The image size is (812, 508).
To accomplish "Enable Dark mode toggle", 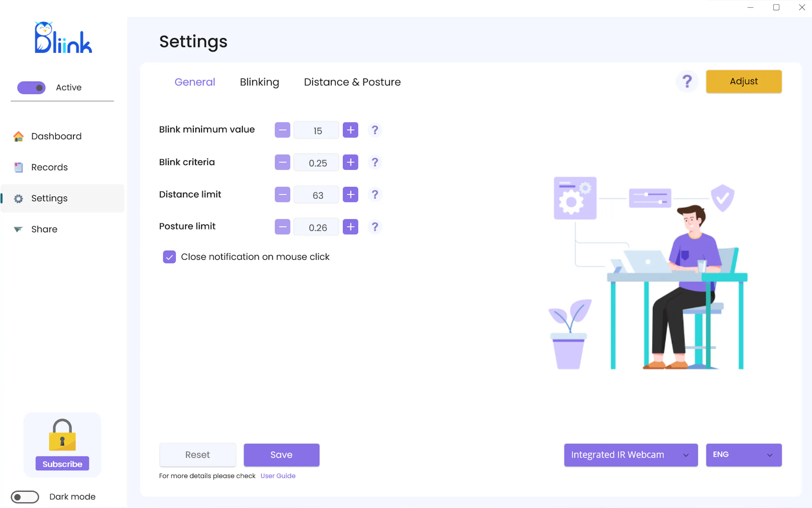I will 25,496.
